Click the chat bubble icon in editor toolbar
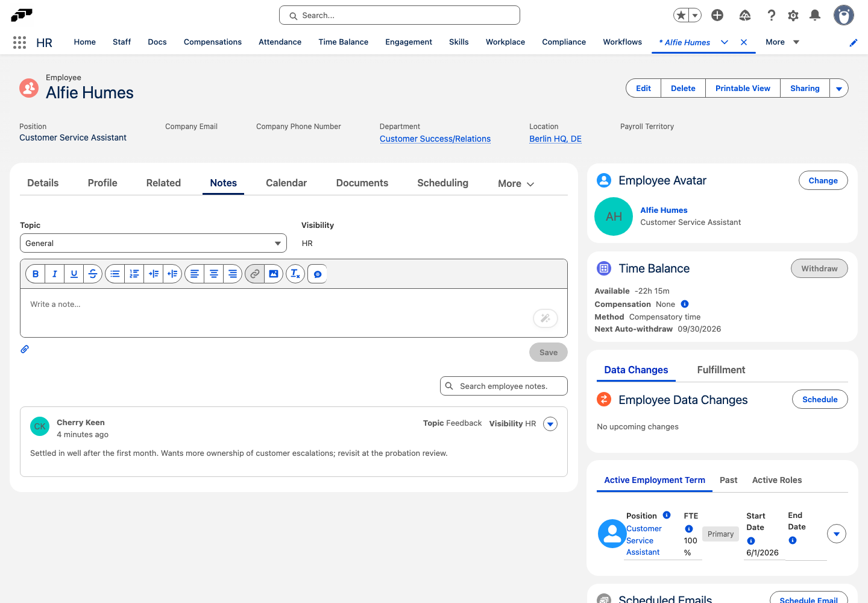Image resolution: width=868 pixels, height=603 pixels. point(318,274)
